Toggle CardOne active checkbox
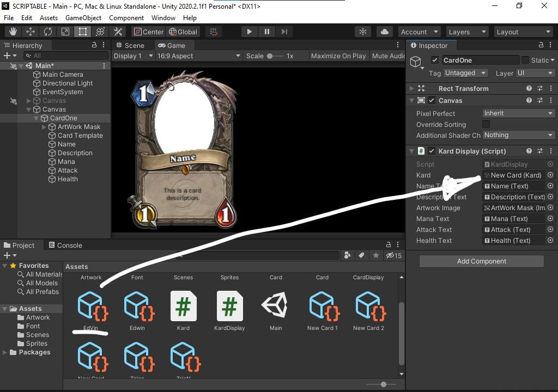This screenshot has width=558, height=392. click(x=434, y=60)
